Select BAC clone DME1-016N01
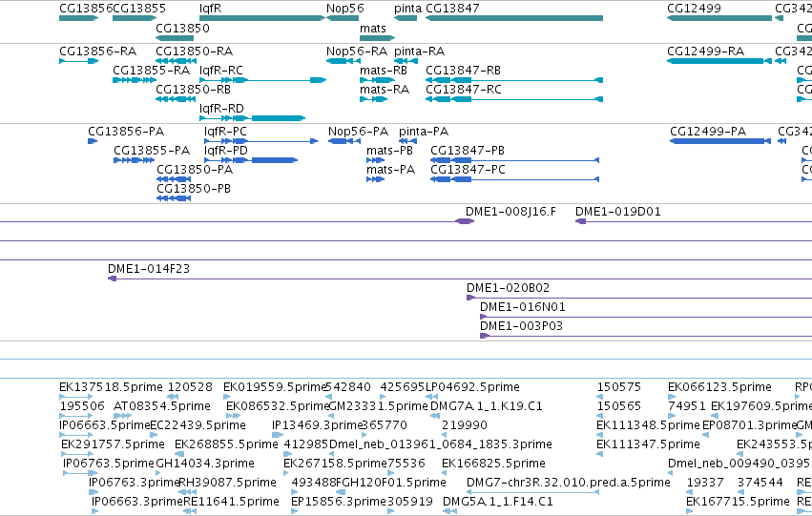This screenshot has height=516, width=812. pos(646,318)
